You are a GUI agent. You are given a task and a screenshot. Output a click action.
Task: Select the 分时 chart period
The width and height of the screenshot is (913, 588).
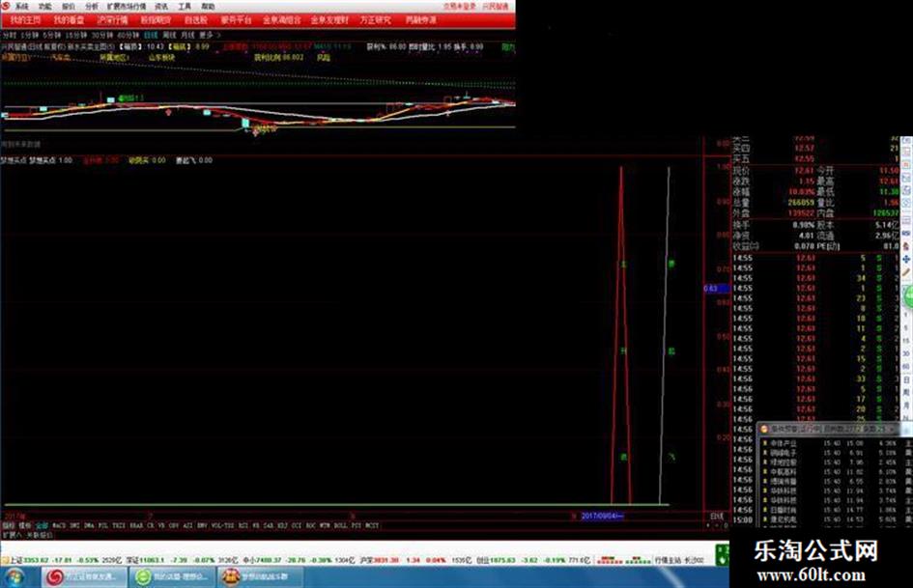click(10, 36)
